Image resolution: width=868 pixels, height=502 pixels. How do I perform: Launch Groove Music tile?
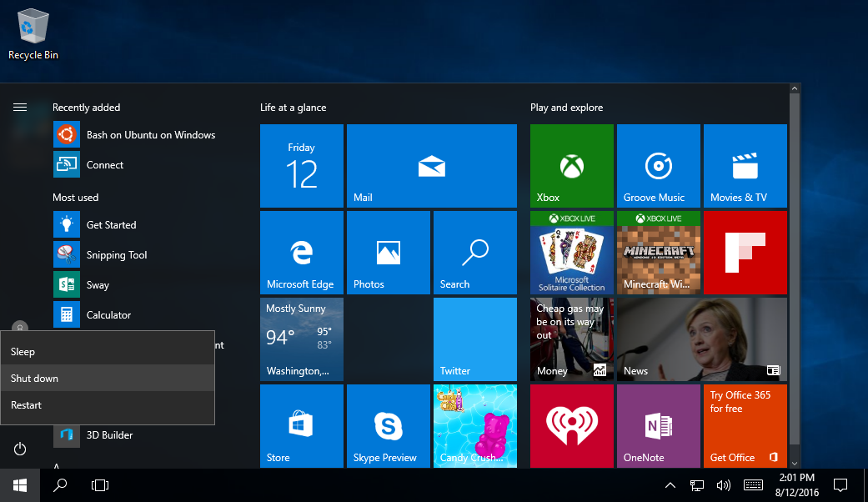tap(659, 165)
